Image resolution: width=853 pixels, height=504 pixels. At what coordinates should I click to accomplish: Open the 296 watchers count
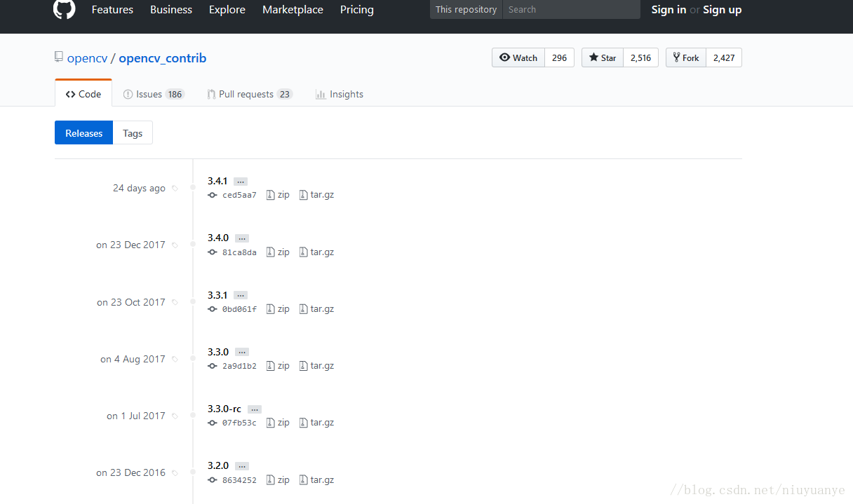point(559,57)
